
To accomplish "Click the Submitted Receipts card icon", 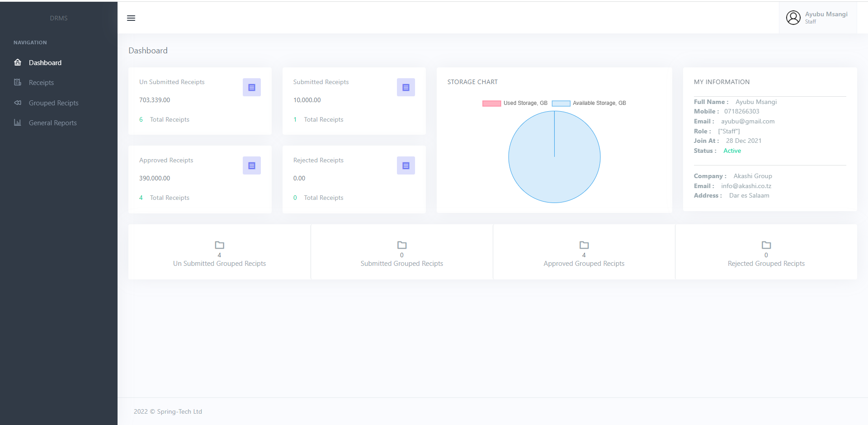I will point(406,87).
